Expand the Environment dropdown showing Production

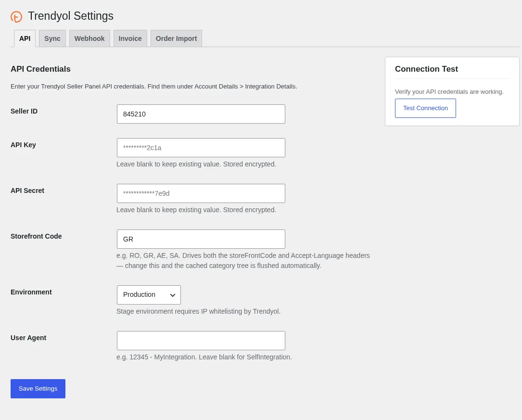click(149, 295)
